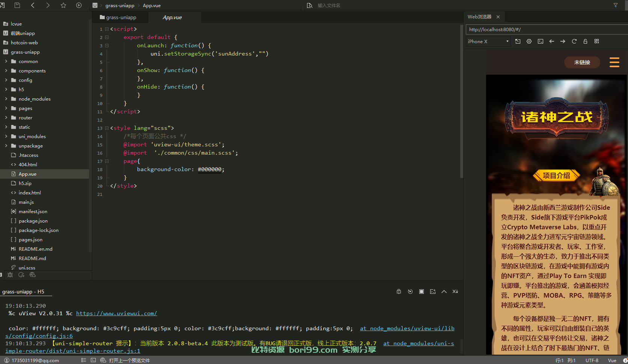This screenshot has width=628, height=364.
Task: Toggle the lock icon in browser toolbar
Action: (585, 41)
